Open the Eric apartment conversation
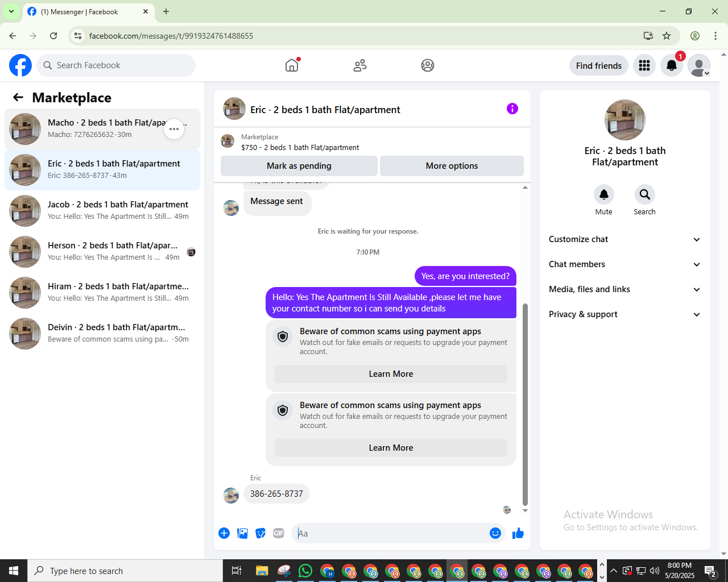Screen dimensions: 728x582 (102, 170)
